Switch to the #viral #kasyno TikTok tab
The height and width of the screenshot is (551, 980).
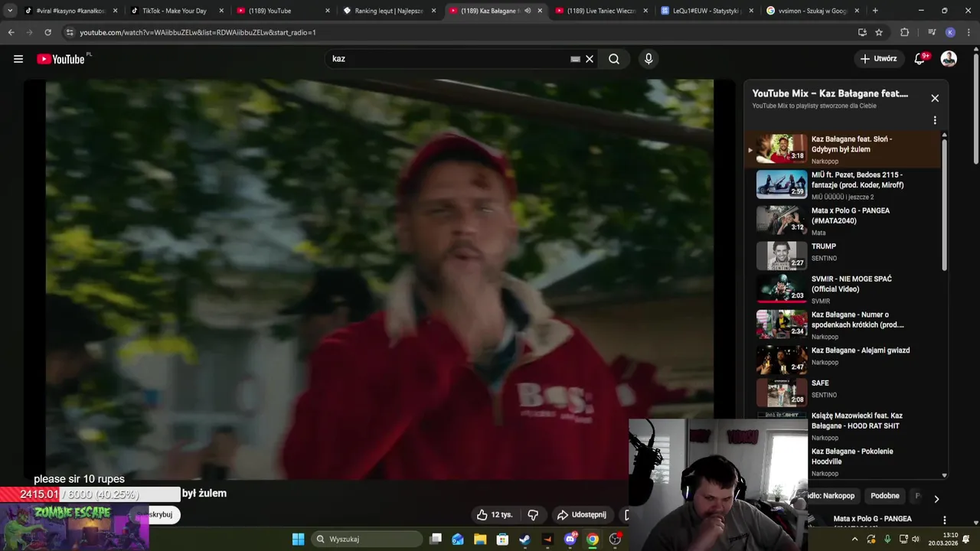pos(69,11)
